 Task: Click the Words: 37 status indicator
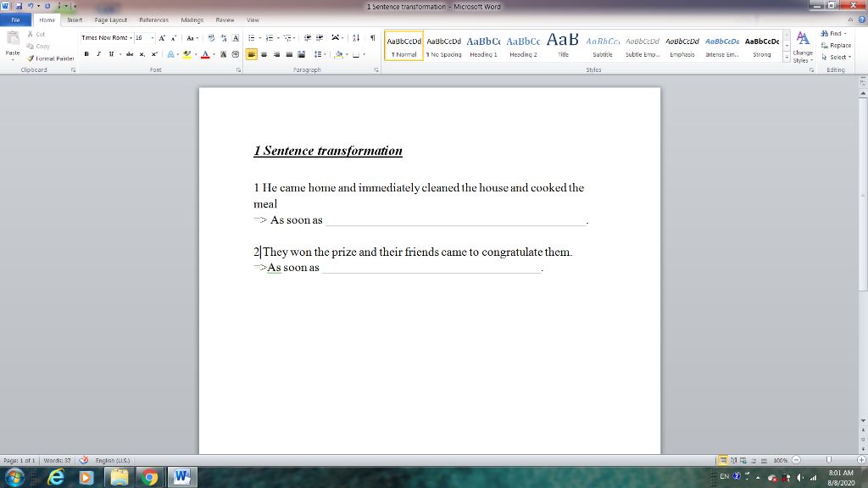coord(57,460)
